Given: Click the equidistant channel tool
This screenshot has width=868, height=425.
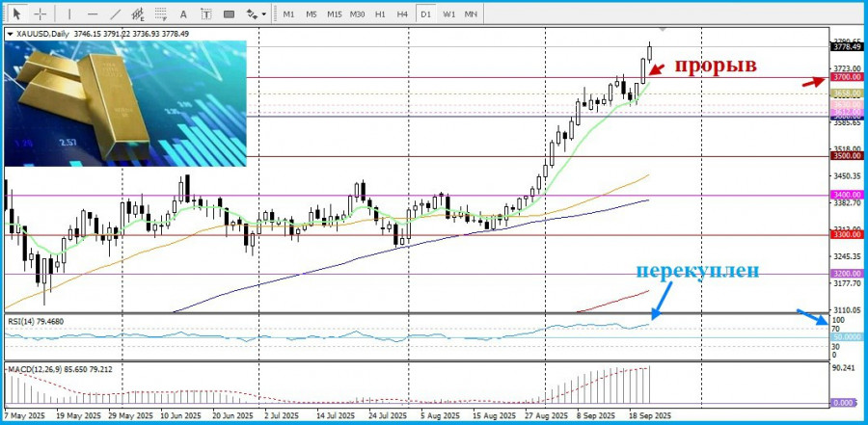Looking at the screenshot, I should [x=139, y=13].
